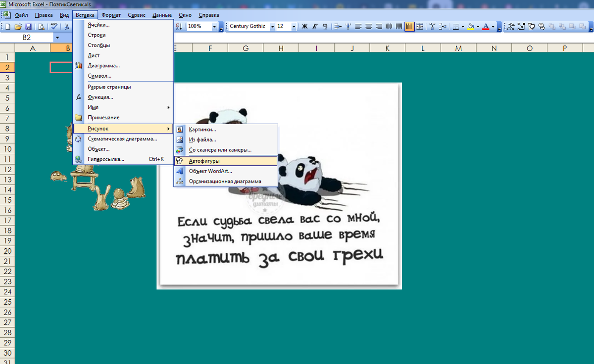Choose Столбцы in Вставка menu

(123, 45)
